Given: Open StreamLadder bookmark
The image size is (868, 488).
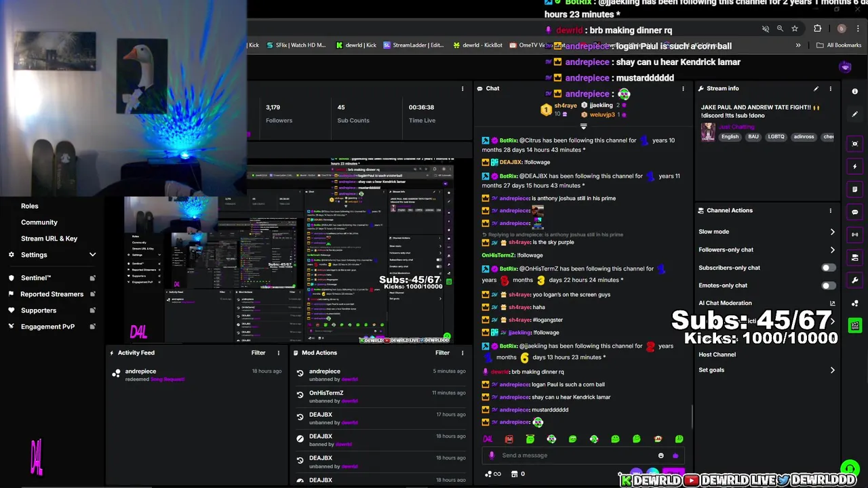Looking at the screenshot, I should [414, 45].
